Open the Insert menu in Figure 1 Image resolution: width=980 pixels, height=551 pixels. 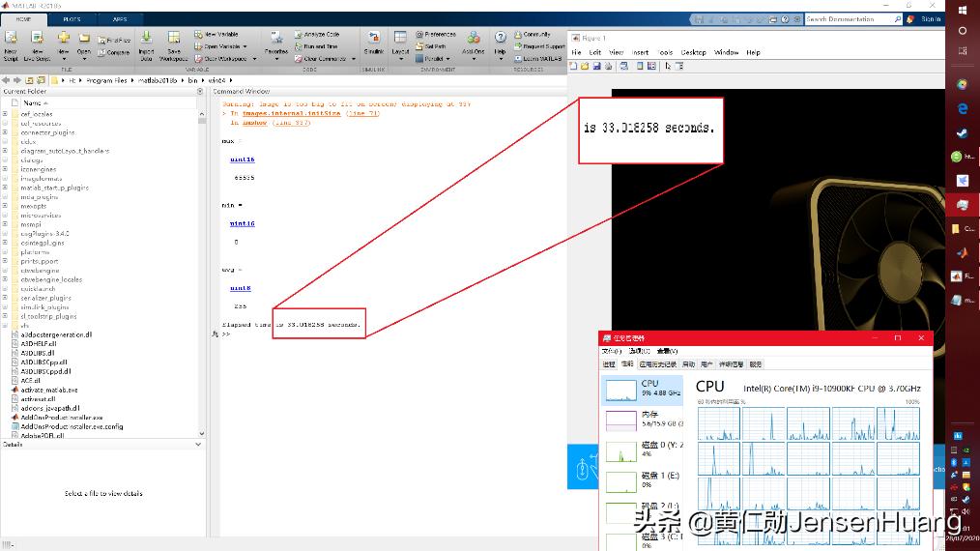pos(641,52)
